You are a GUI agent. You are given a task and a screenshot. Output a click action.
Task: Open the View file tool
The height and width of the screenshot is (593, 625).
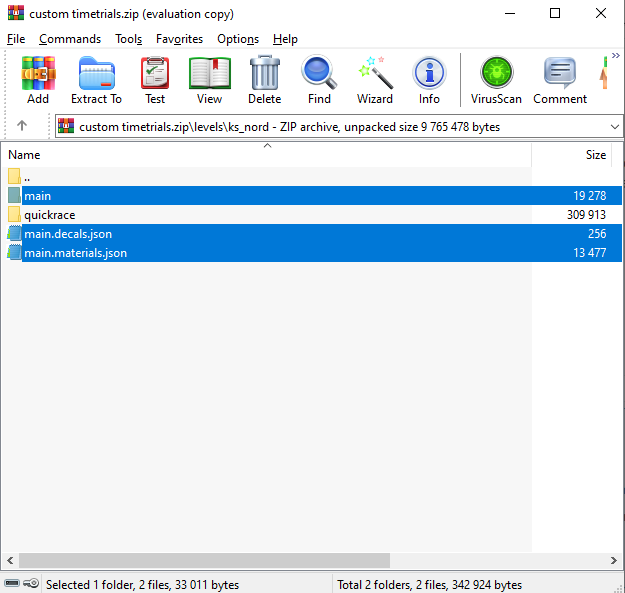tap(210, 80)
